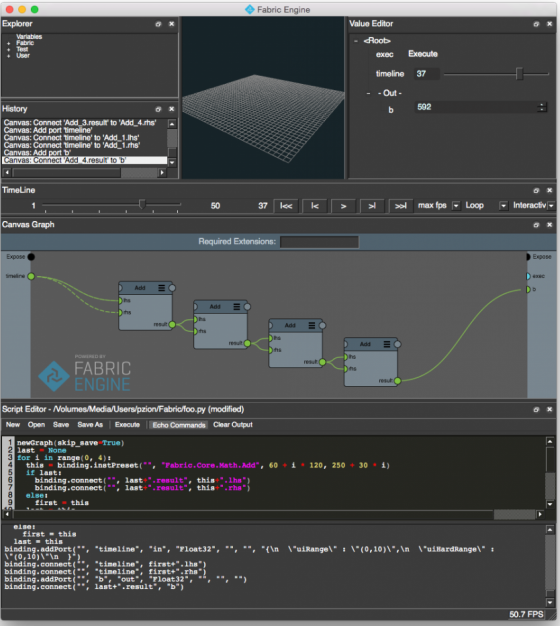560x626 pixels.
Task: Open menu icon on first Add node
Action: click(x=161, y=288)
